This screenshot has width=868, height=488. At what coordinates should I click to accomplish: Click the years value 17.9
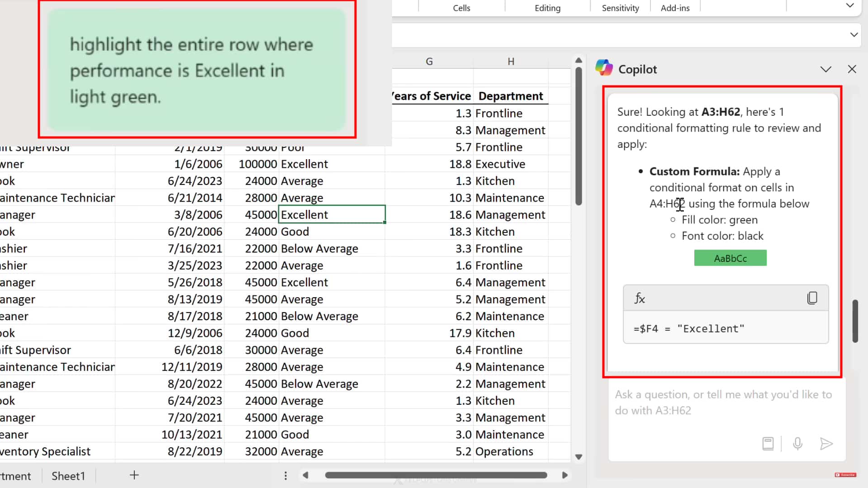tap(429, 333)
